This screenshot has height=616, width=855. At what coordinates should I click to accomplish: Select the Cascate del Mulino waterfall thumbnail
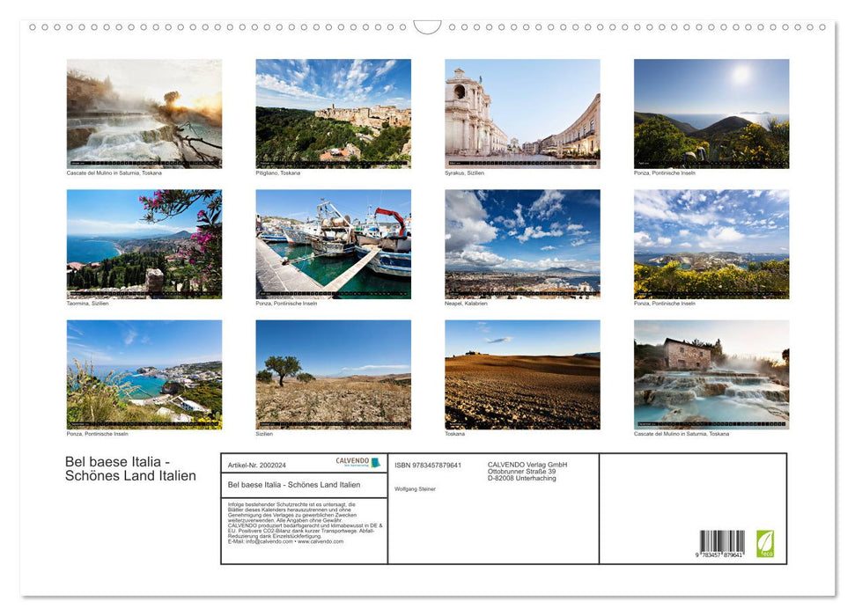pyautogui.click(x=144, y=113)
